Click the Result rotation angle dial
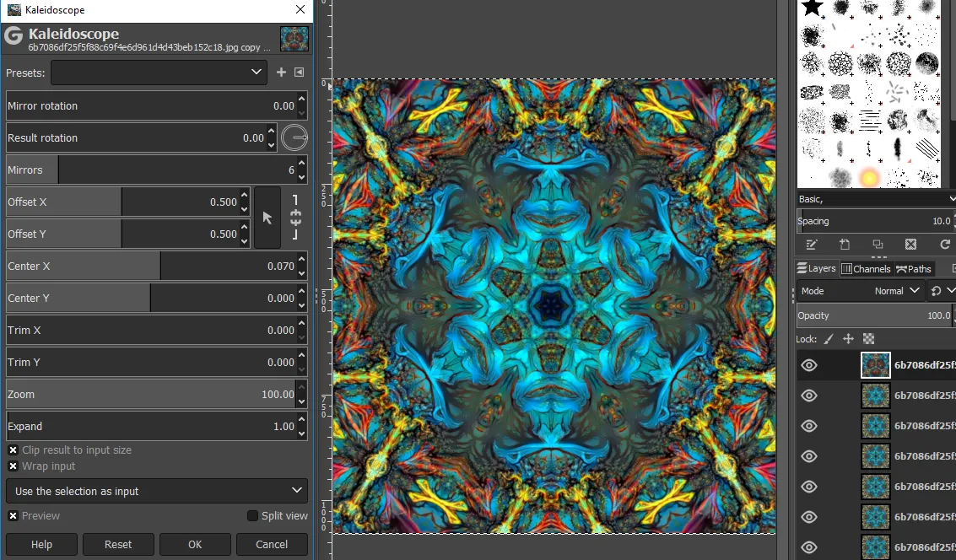This screenshot has width=956, height=560. pyautogui.click(x=294, y=137)
